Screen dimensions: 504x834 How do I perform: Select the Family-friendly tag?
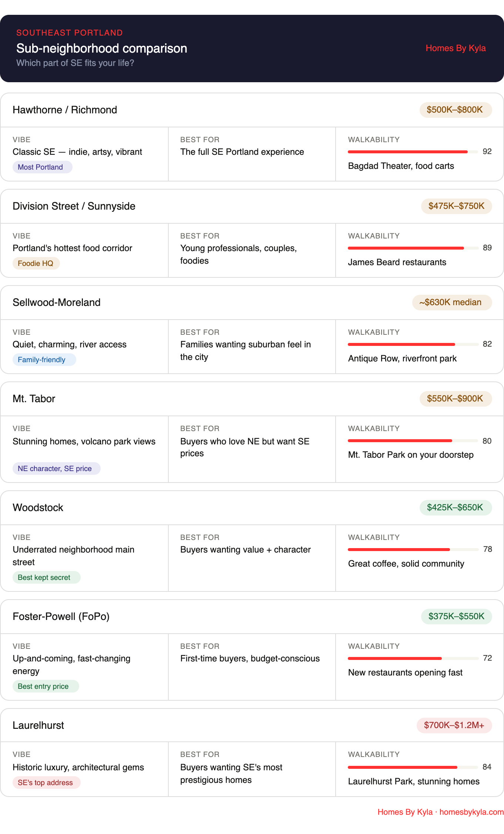44,360
